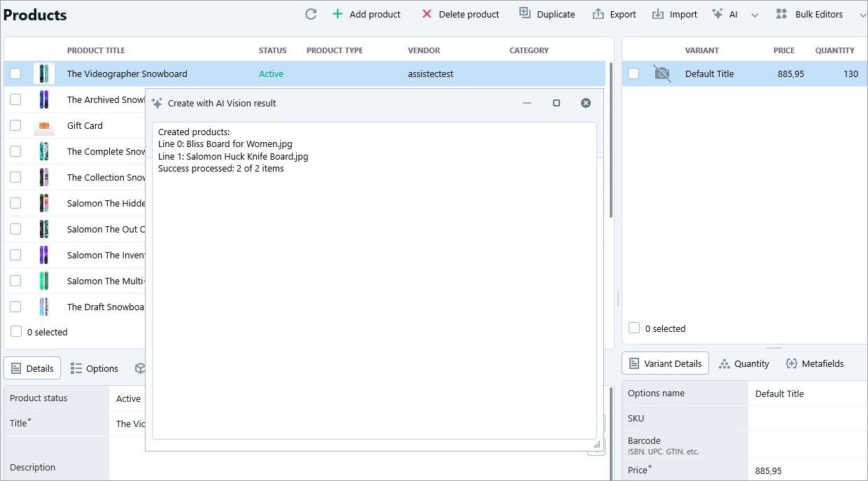Check the Default Title variant checkbox
868x481 pixels.
(x=633, y=73)
